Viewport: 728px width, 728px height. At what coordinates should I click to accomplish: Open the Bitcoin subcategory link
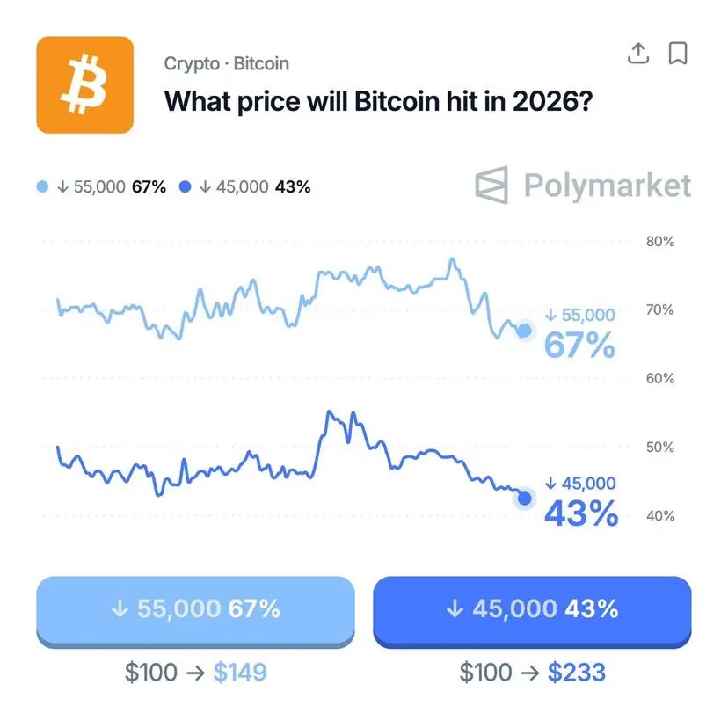click(x=261, y=64)
